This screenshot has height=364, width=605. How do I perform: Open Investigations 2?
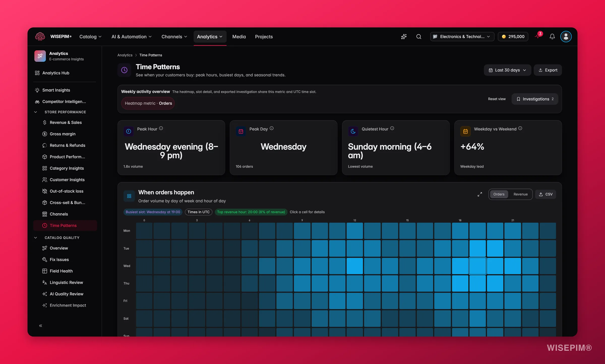[535, 99]
